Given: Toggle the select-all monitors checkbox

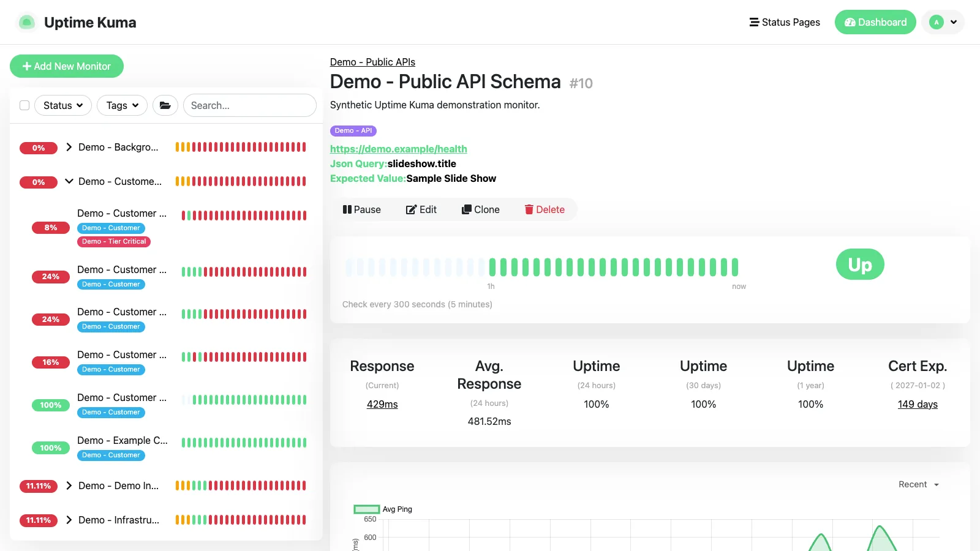Looking at the screenshot, I should click(24, 105).
